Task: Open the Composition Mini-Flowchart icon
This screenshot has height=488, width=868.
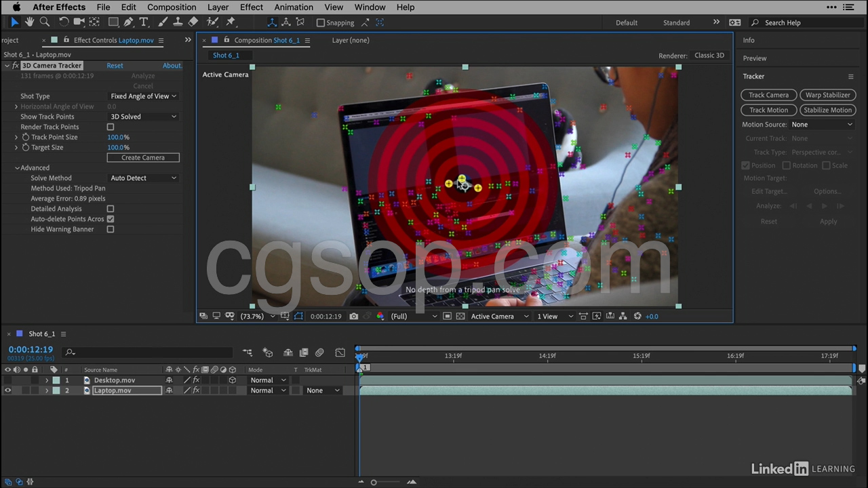Action: [x=248, y=352]
